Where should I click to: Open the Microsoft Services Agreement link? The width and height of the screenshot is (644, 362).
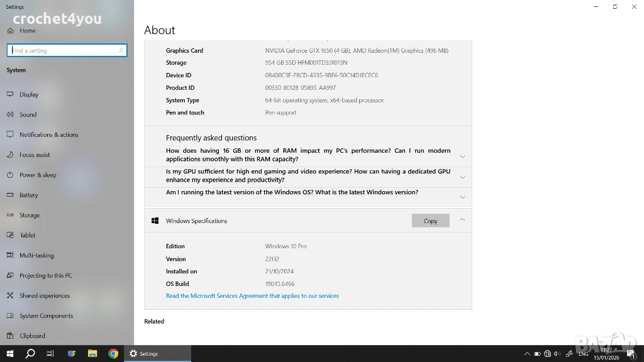pyautogui.click(x=252, y=296)
